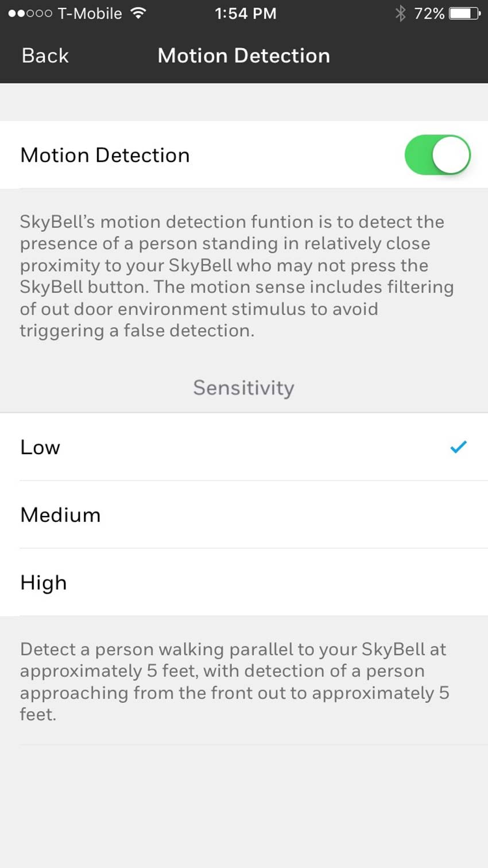Tap the 5 feet detection range description
This screenshot has height=868, width=488.
click(234, 681)
